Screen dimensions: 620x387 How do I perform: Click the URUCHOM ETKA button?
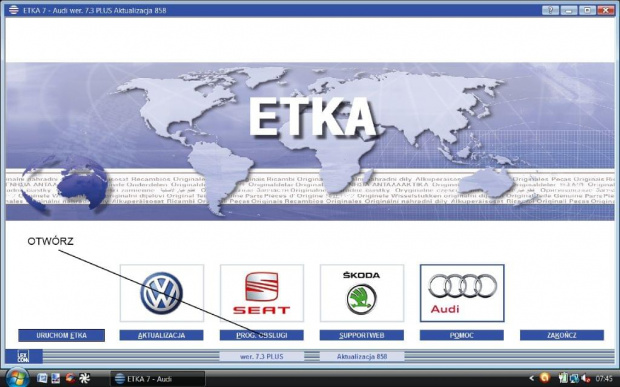(x=61, y=335)
